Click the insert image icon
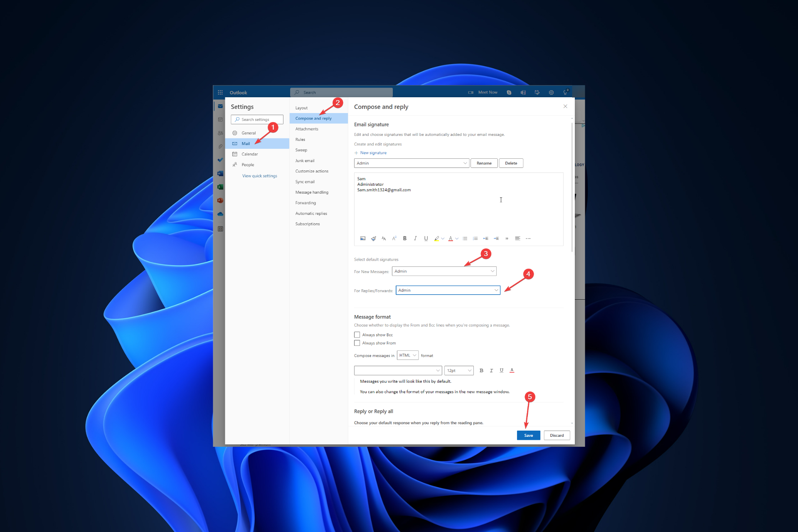The height and width of the screenshot is (532, 798). 363,238
